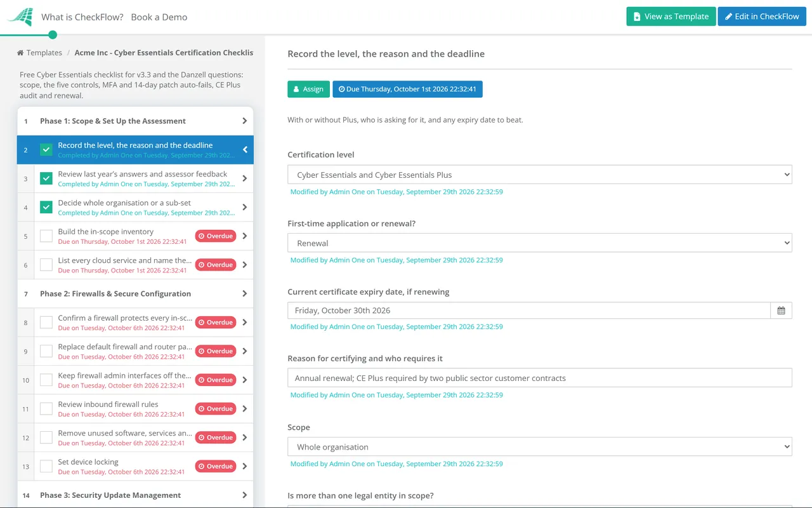Click View as Template button
The width and height of the screenshot is (812, 508).
click(671, 17)
